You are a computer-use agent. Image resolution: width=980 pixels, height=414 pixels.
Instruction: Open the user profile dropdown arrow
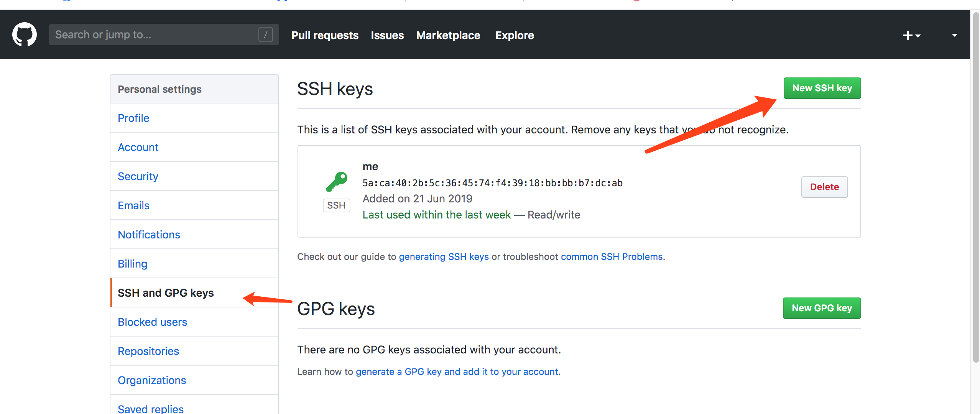(x=954, y=35)
